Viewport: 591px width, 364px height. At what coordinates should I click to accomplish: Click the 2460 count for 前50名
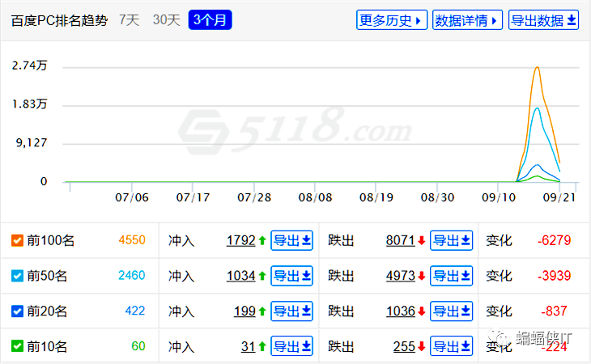[132, 275]
